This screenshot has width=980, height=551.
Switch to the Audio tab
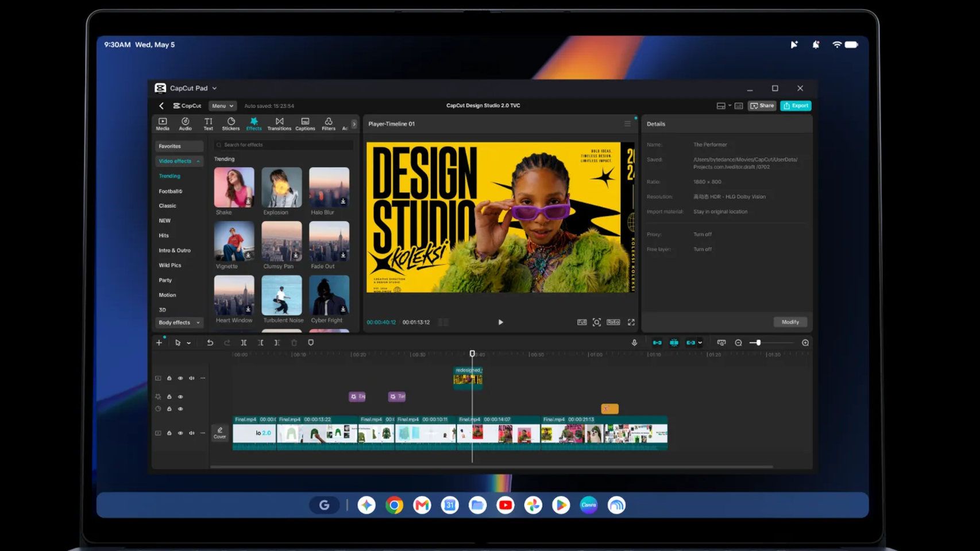(x=185, y=124)
